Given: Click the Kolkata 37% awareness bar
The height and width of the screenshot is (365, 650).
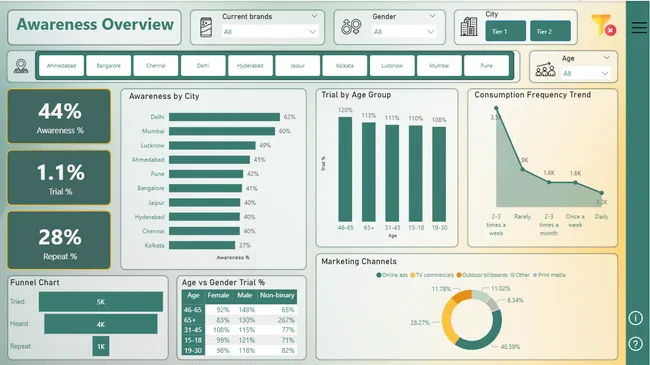Looking at the screenshot, I should coord(202,245).
